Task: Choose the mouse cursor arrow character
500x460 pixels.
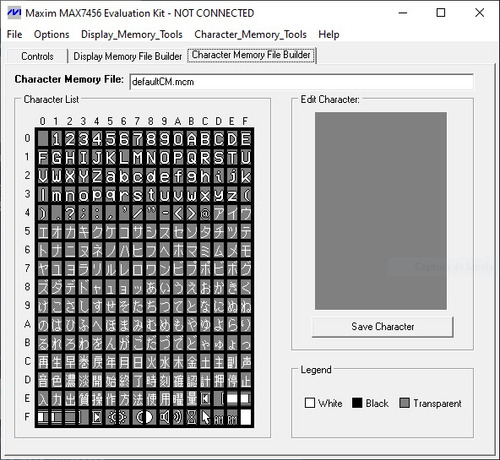Action: coord(205,417)
